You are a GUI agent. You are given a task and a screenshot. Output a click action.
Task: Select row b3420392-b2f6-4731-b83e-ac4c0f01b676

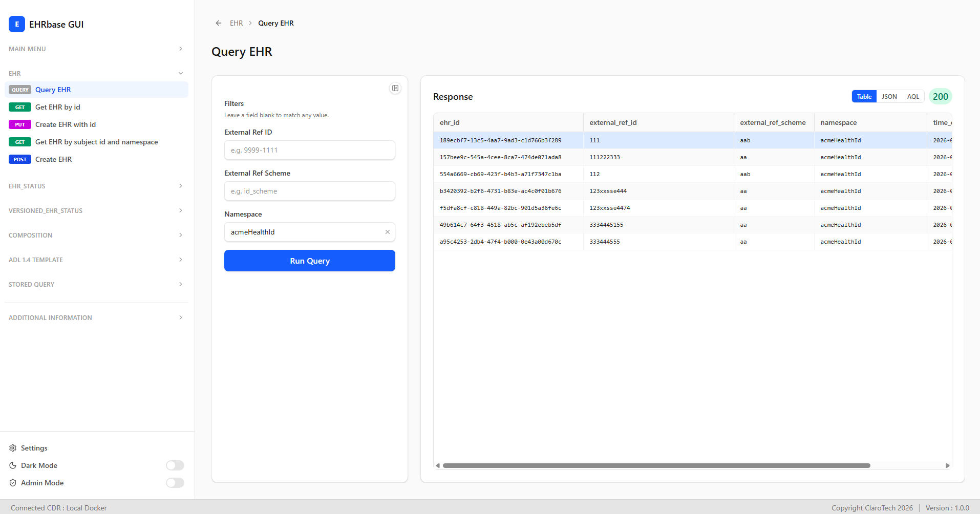[693, 191]
